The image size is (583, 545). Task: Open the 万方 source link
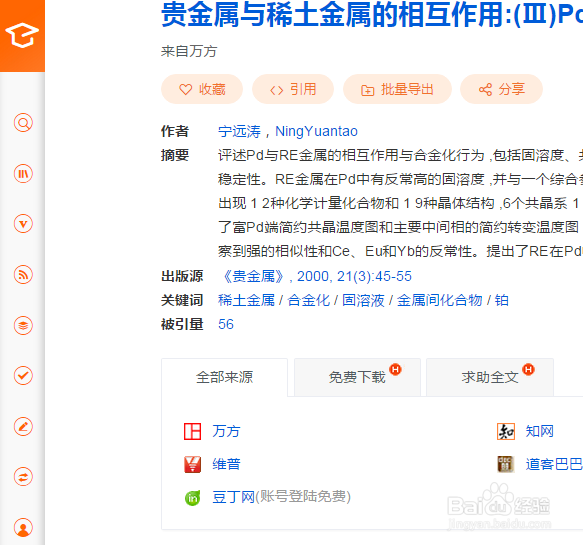tap(226, 432)
